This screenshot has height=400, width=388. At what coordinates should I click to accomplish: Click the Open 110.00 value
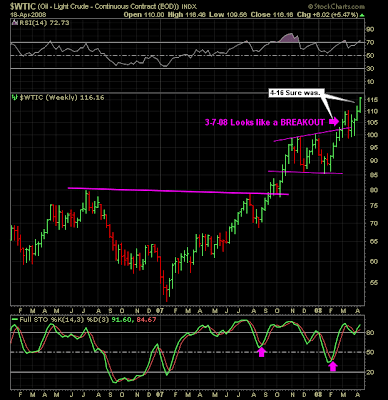pyautogui.click(x=144, y=15)
